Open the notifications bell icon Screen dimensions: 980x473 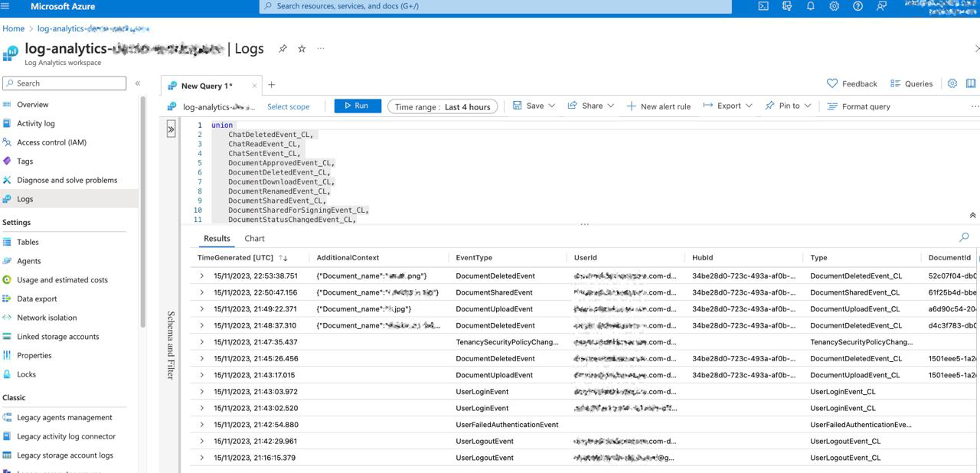pyautogui.click(x=811, y=6)
